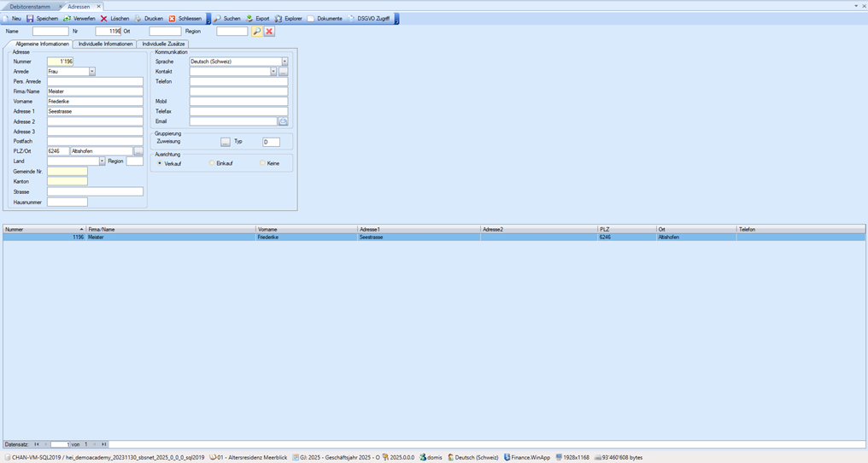Run search with magnifier key icon
The height and width of the screenshot is (463, 868).
click(256, 31)
